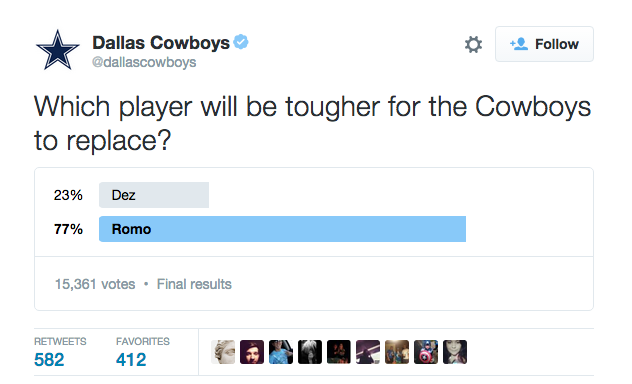632x384 pixels.
Task: Click the 15,361 votes count text
Action: 95,284
